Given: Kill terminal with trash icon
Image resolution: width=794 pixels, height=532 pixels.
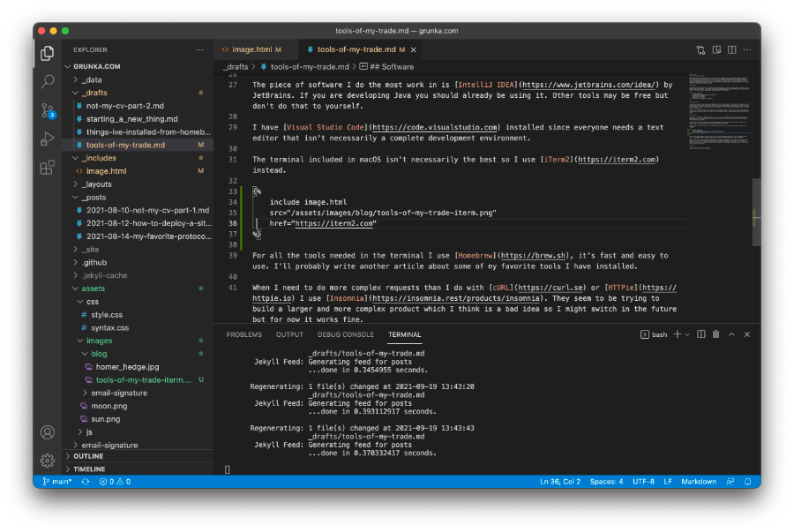Looking at the screenshot, I should click(x=716, y=334).
